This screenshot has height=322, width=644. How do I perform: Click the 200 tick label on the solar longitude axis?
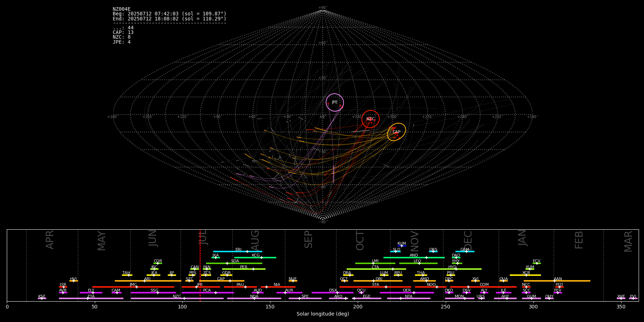click(x=358, y=307)
